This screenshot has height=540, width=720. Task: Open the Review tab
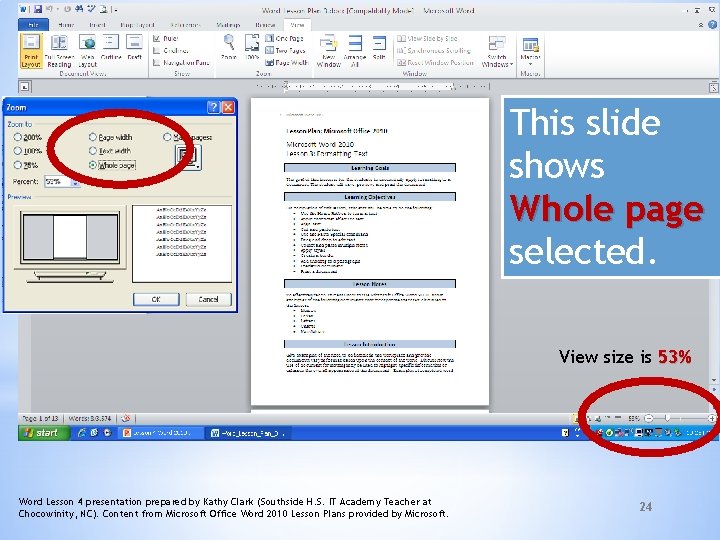pyautogui.click(x=265, y=25)
